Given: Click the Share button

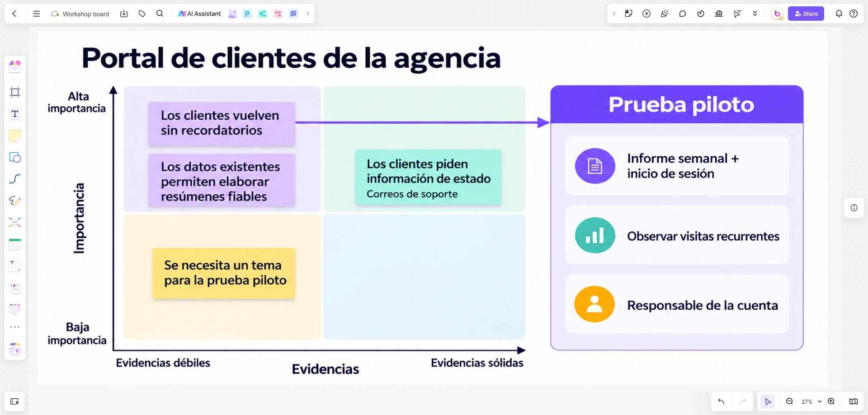Looking at the screenshot, I should [x=806, y=14].
